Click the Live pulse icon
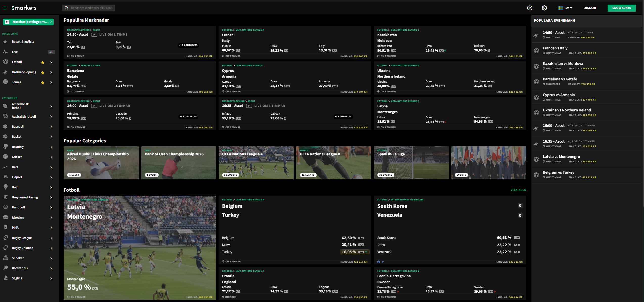 click(5, 52)
